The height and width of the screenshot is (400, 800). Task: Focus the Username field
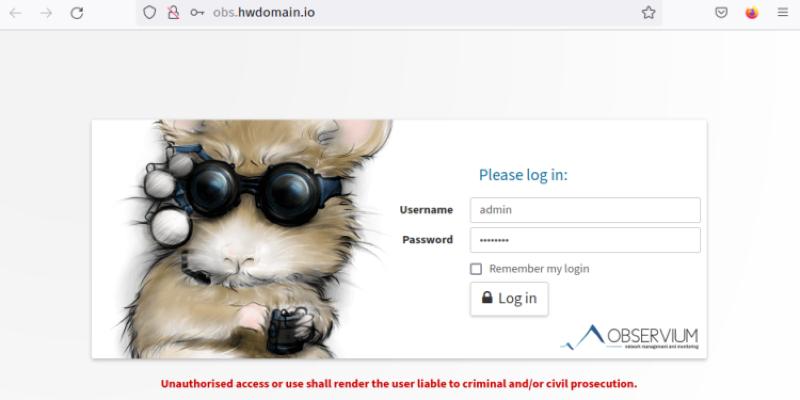[585, 210]
